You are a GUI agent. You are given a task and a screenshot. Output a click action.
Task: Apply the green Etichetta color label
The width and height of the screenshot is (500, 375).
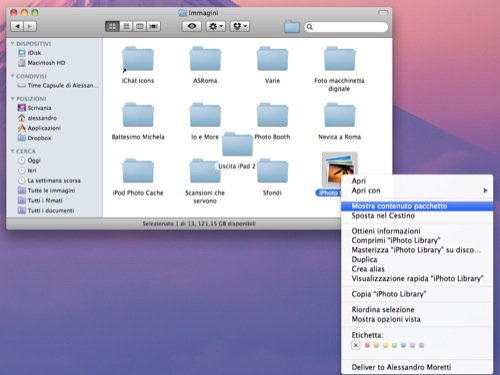tap(394, 345)
